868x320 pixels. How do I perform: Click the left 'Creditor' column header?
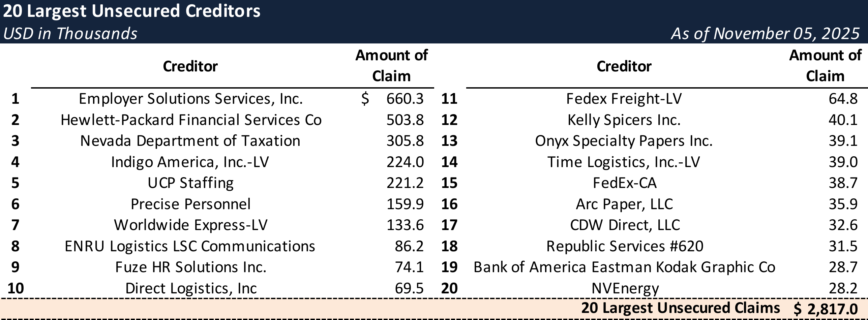tap(190, 66)
